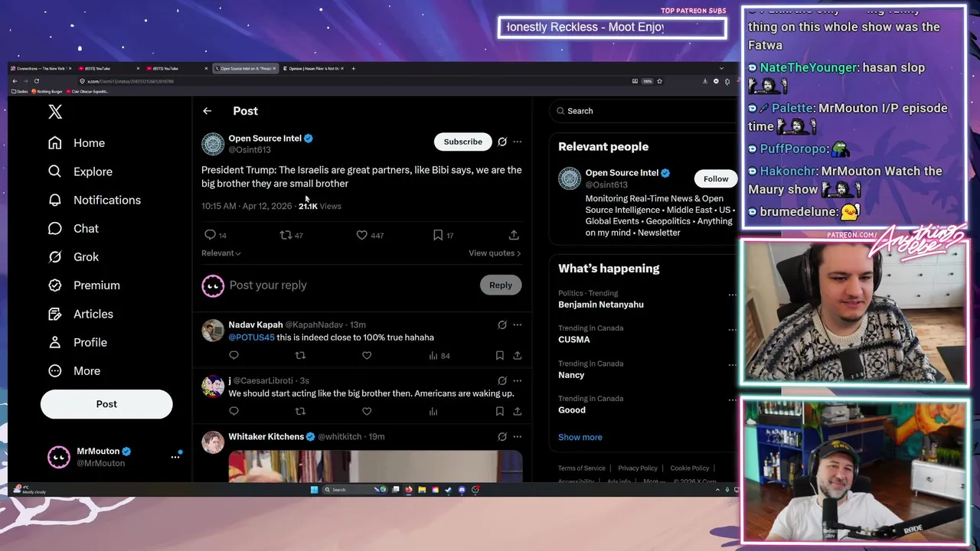Viewport: 980px width, 551px height.
Task: Open Notifications
Action: (94, 200)
